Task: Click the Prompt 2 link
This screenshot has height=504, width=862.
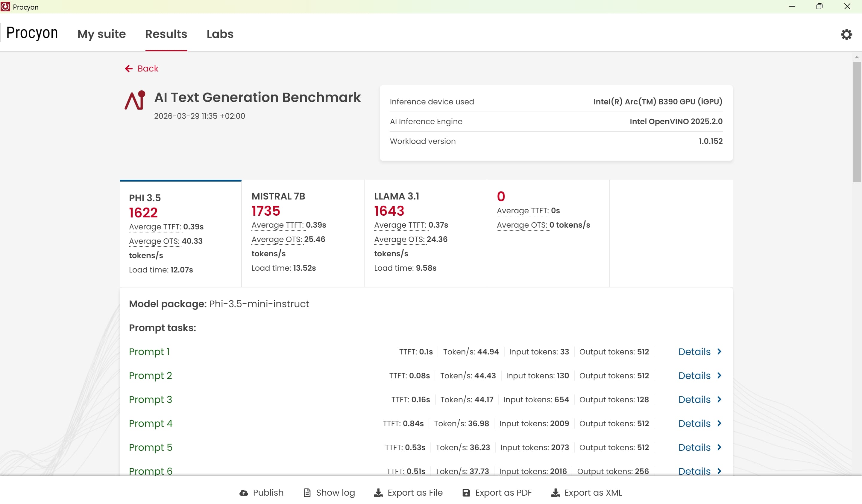Action: [x=150, y=375]
